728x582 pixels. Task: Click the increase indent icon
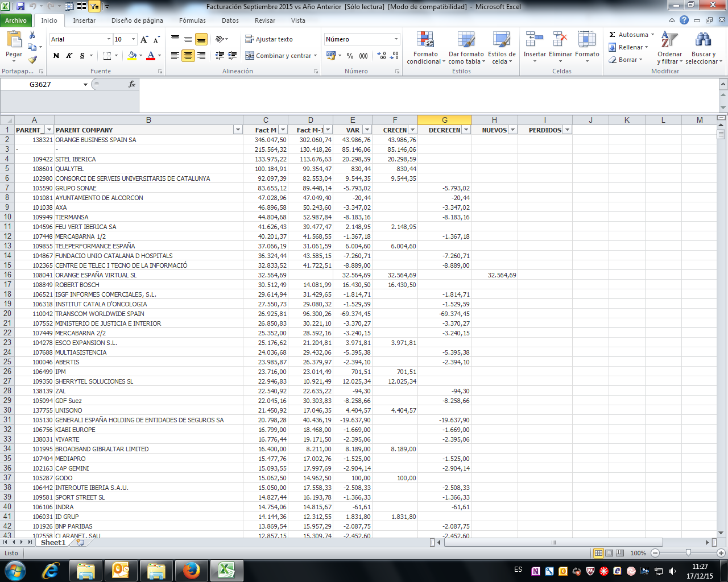[x=233, y=56]
